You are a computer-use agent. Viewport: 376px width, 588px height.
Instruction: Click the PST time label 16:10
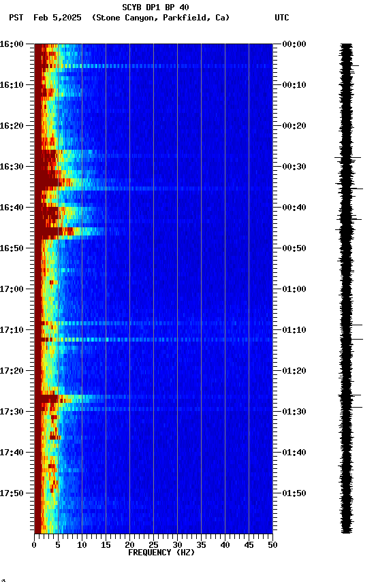pos(12,85)
